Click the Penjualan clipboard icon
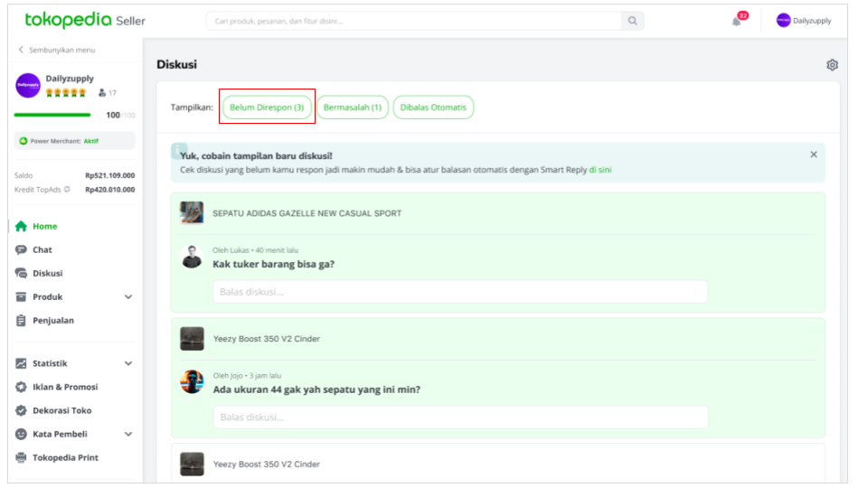The width and height of the screenshot is (868, 488). pos(21,320)
